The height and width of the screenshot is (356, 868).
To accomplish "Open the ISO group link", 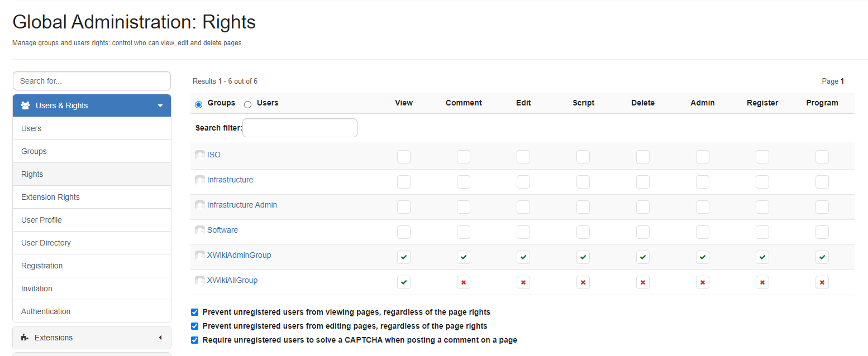I will (214, 155).
